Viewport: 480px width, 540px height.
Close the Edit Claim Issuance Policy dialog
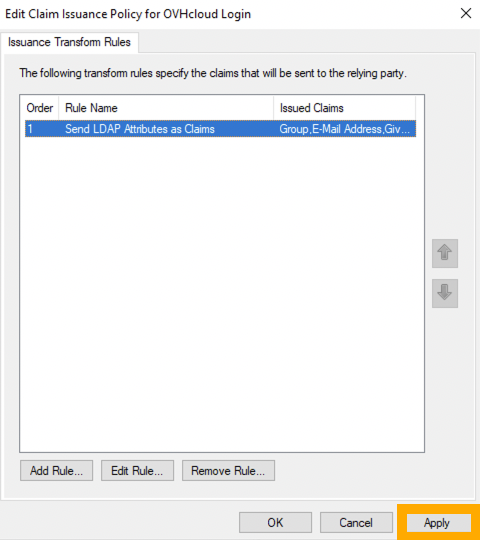(x=466, y=13)
